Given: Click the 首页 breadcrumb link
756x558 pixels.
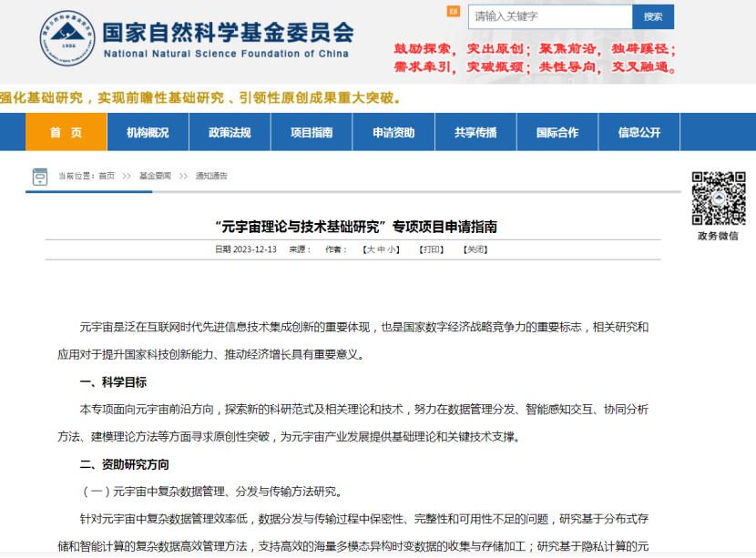Looking at the screenshot, I should 107,177.
